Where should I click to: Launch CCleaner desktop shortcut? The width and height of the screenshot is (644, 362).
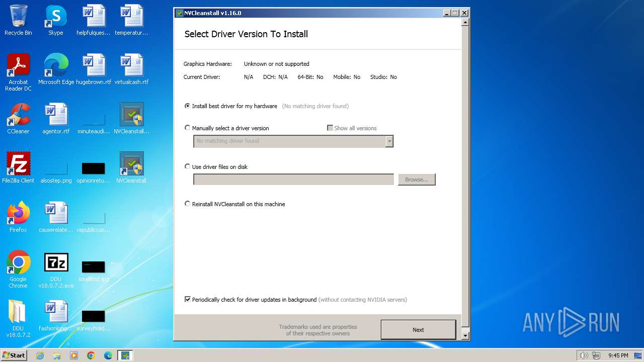[x=18, y=119]
